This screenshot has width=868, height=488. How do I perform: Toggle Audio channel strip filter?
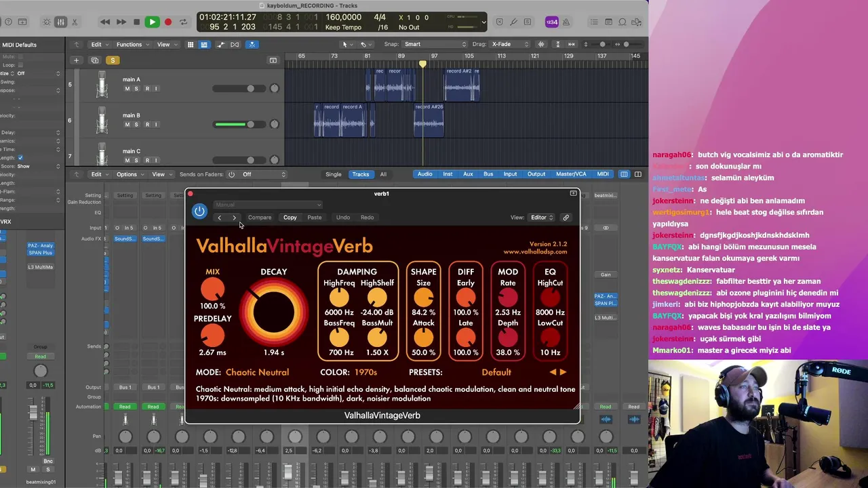coord(425,174)
